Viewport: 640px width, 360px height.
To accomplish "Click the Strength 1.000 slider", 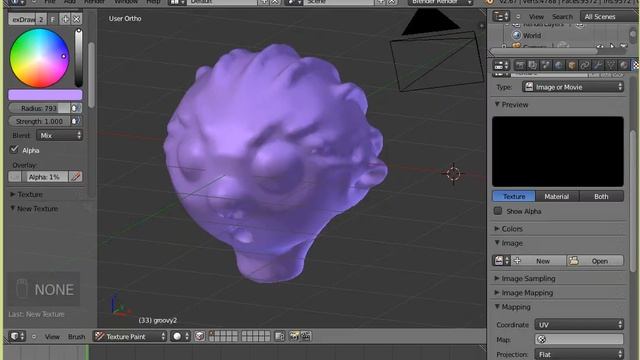I will pos(39,121).
